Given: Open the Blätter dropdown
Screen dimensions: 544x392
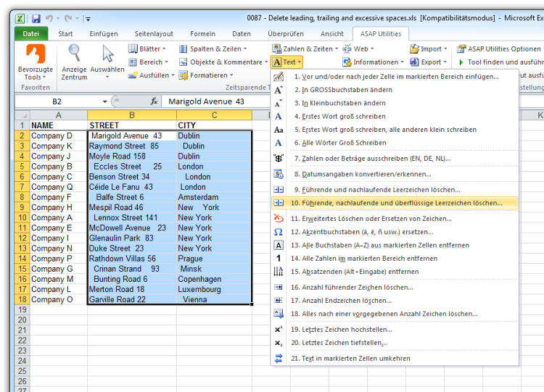Looking at the screenshot, I should coord(147,49).
